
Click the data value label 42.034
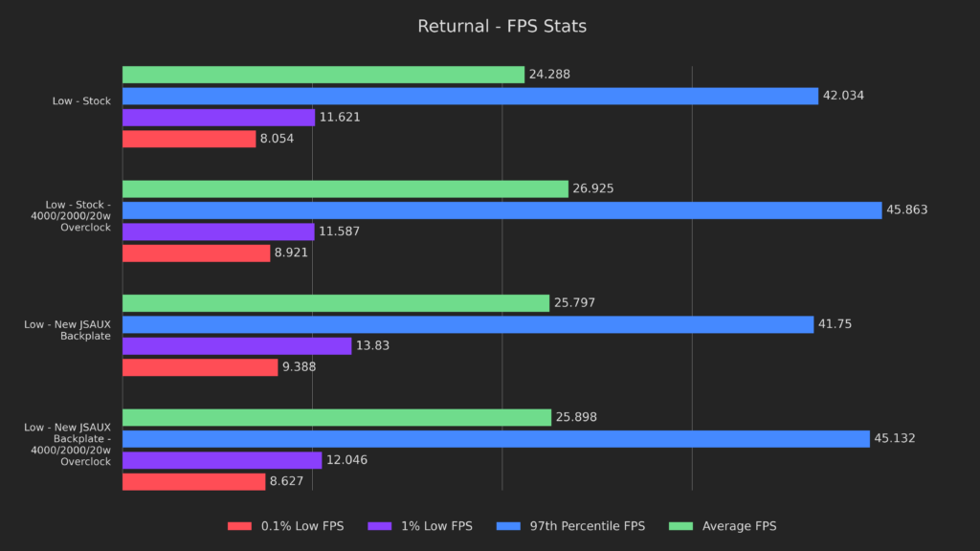[x=842, y=96]
